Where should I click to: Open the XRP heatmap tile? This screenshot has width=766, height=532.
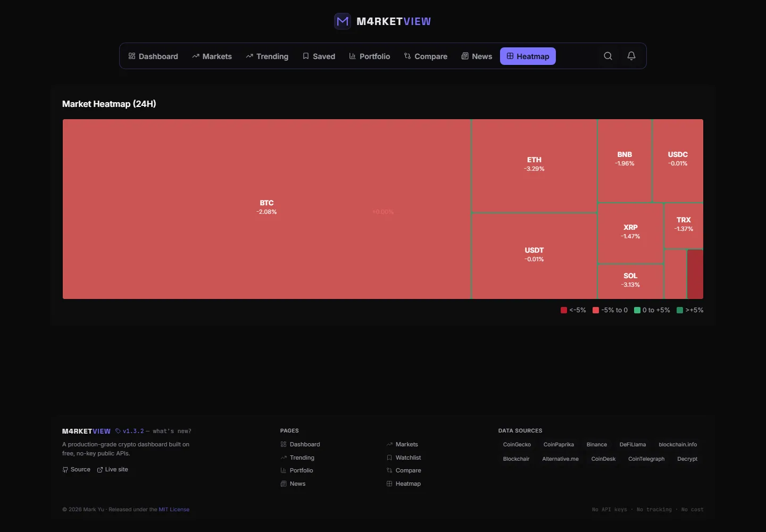pyautogui.click(x=630, y=233)
